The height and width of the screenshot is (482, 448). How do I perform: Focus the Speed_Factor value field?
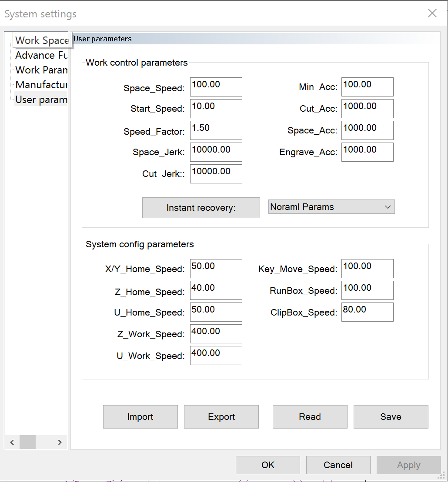tap(216, 130)
